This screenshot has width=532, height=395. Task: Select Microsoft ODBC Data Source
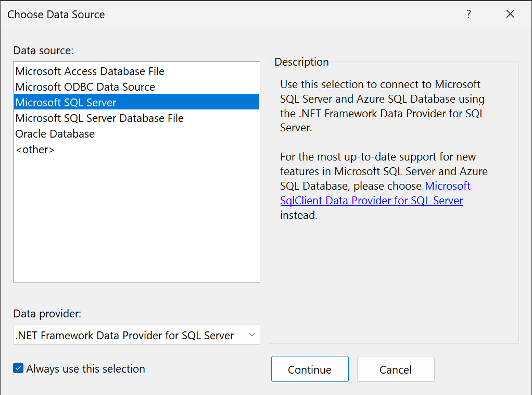tap(84, 87)
